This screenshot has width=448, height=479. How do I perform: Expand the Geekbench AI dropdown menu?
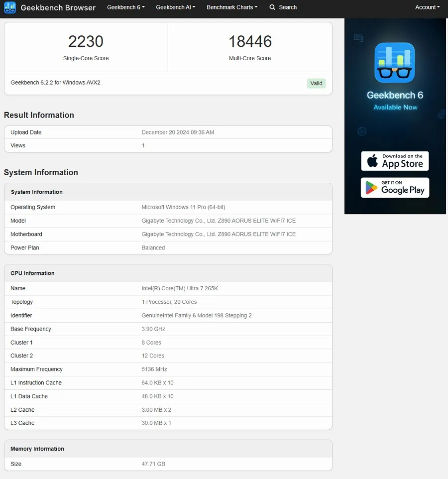click(x=176, y=7)
